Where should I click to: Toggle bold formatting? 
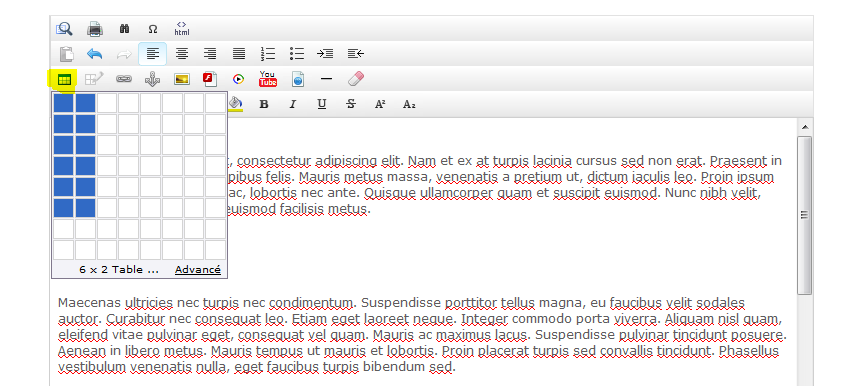coord(264,104)
